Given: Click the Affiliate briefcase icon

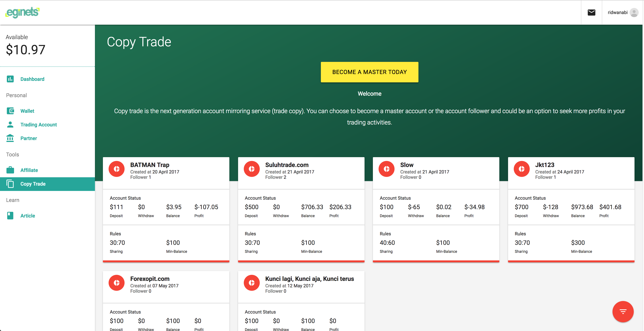Looking at the screenshot, I should pyautogui.click(x=10, y=170).
